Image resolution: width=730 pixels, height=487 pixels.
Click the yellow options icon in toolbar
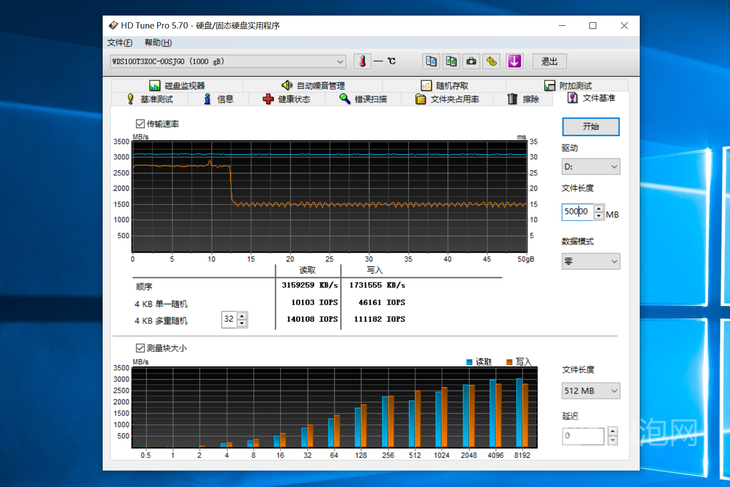point(492,61)
